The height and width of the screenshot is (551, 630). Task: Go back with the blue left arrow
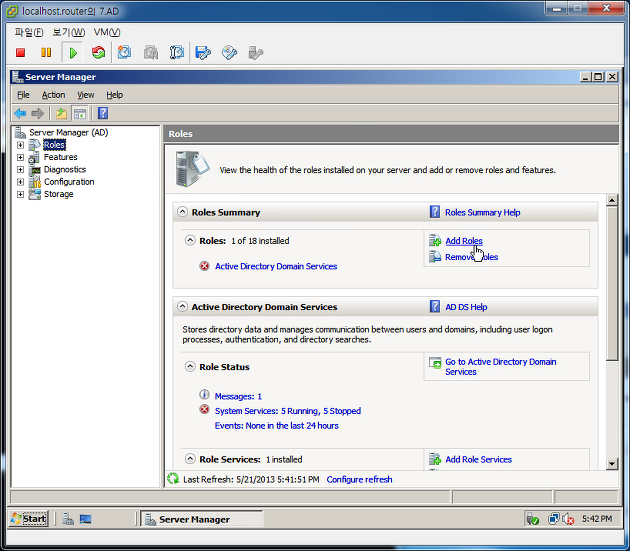(20, 113)
